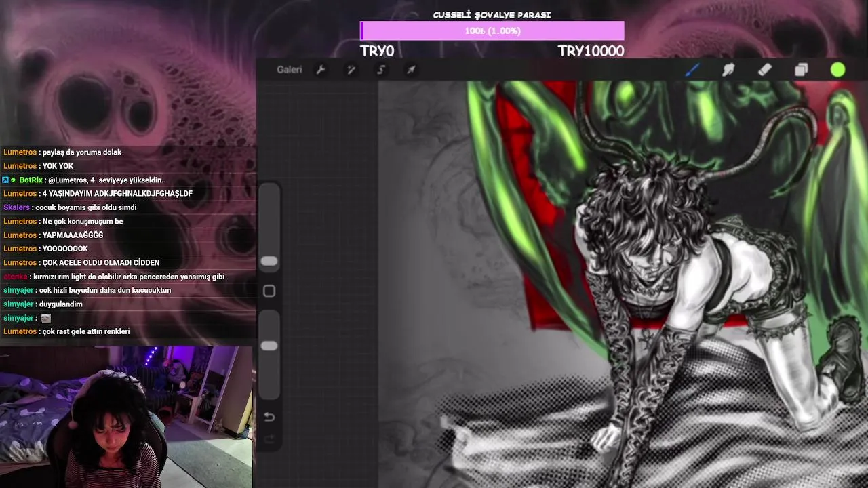This screenshot has width=868, height=488.
Task: Click message 'cocuk boyamis gibi oldu simdi'
Action: pos(85,207)
